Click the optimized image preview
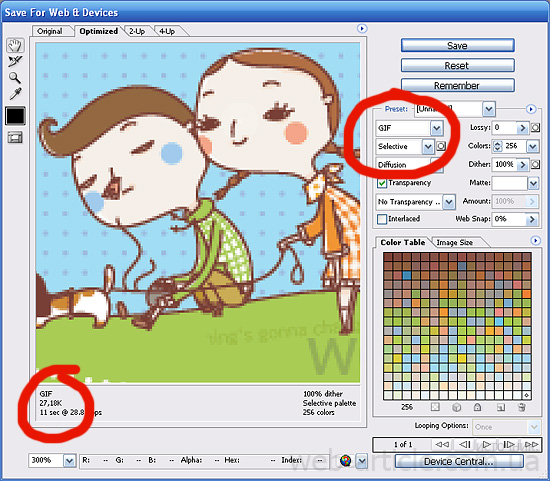The height and width of the screenshot is (481, 550). pyautogui.click(x=198, y=213)
